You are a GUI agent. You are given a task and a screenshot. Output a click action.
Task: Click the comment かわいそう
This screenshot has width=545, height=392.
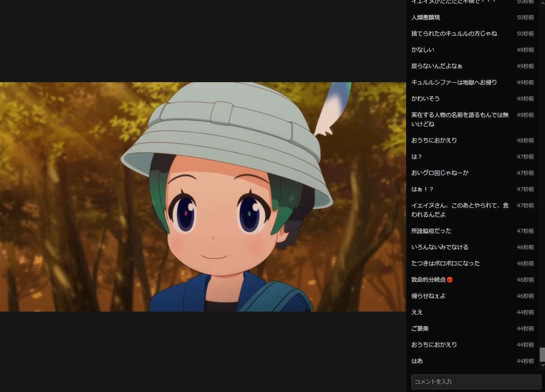(x=426, y=99)
